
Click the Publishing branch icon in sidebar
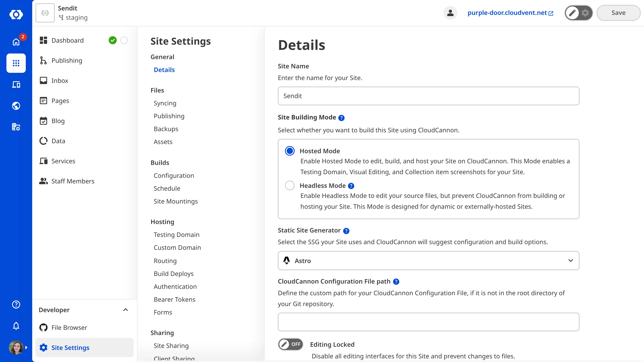point(43,61)
